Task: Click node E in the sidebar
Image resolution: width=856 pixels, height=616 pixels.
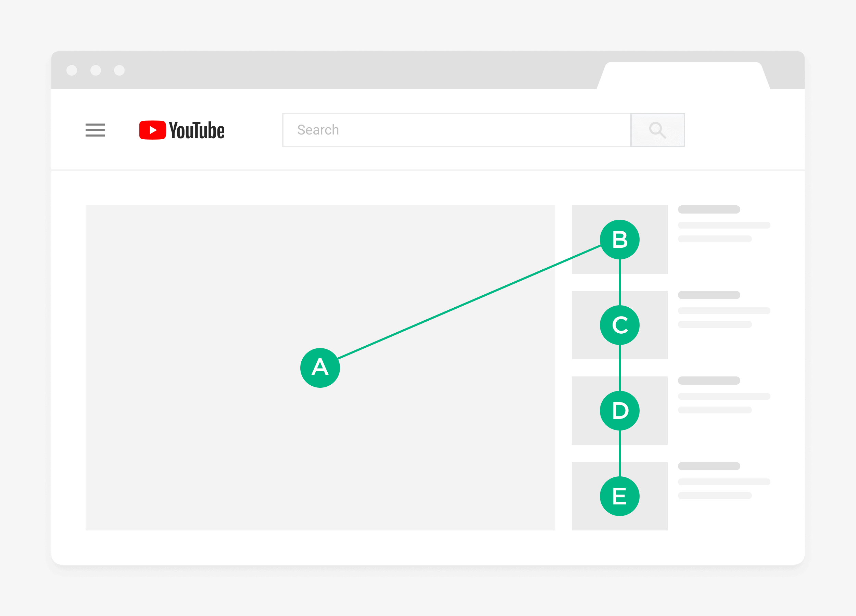Action: pyautogui.click(x=619, y=496)
